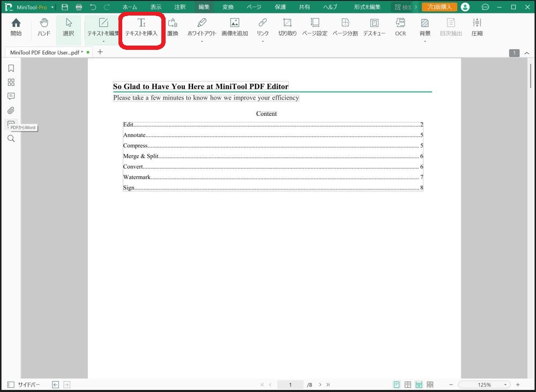Pick the ホワイトアウト whiteout tool
The height and width of the screenshot is (392, 536).
click(x=202, y=27)
